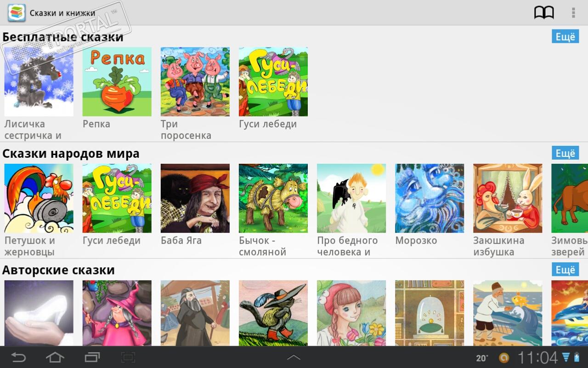Open the three-dot overflow menu
The image size is (588, 368).
tap(573, 12)
